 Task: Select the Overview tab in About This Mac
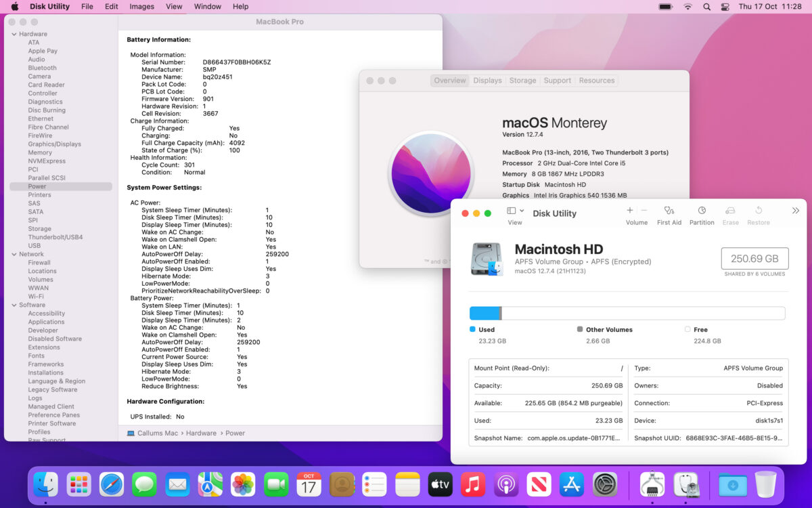(450, 81)
